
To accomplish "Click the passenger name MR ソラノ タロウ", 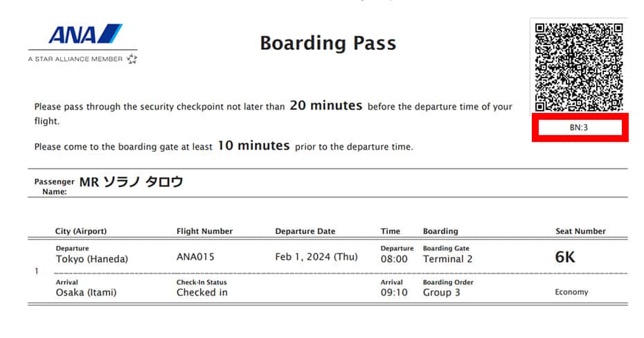I will tap(131, 181).
